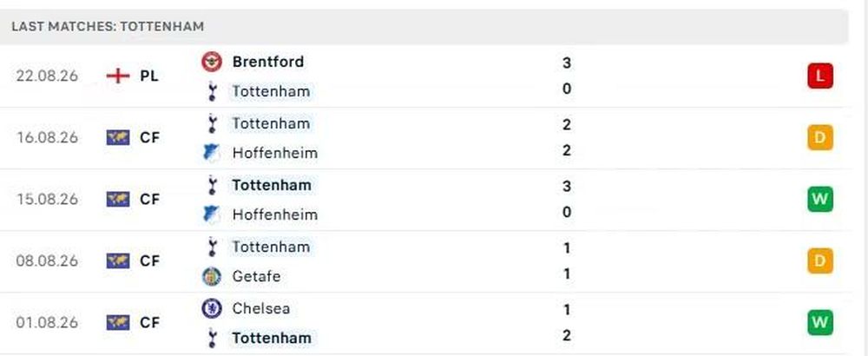Viewport: 868px width, 356px height.
Task: Open the 01.08.26 match date
Action: pos(47,322)
